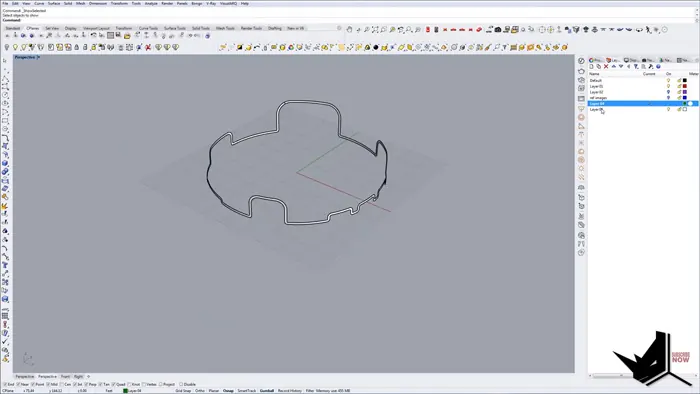Viewport: 700px width, 394px height.
Task: Toggle visibility bulb of Default layer
Action: click(668, 81)
